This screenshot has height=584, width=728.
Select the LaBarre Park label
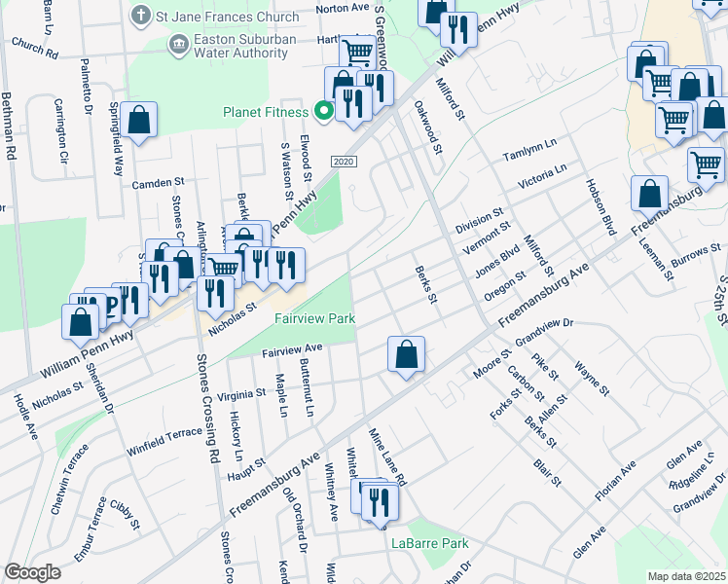[430, 543]
